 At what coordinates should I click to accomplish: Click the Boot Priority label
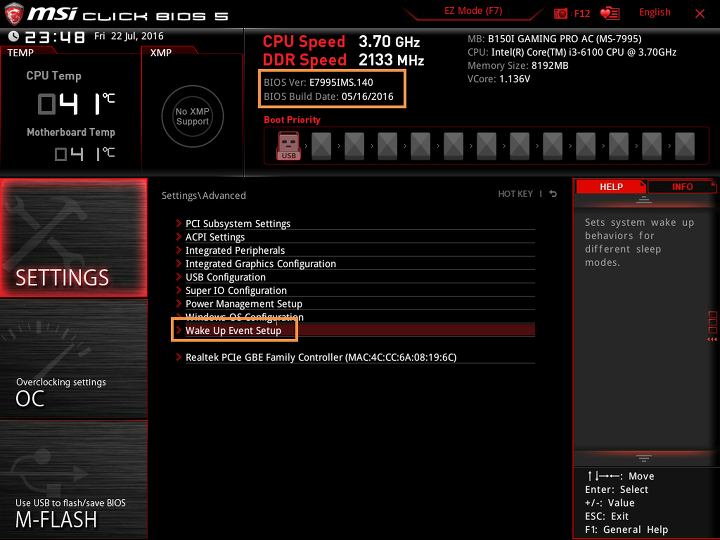pos(292,120)
